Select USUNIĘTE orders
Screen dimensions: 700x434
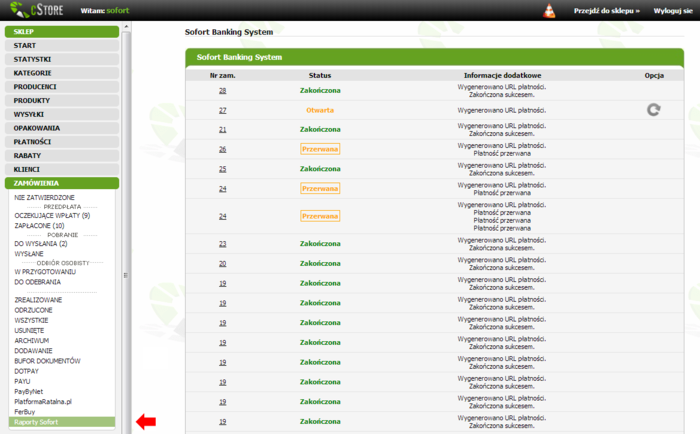(x=29, y=330)
